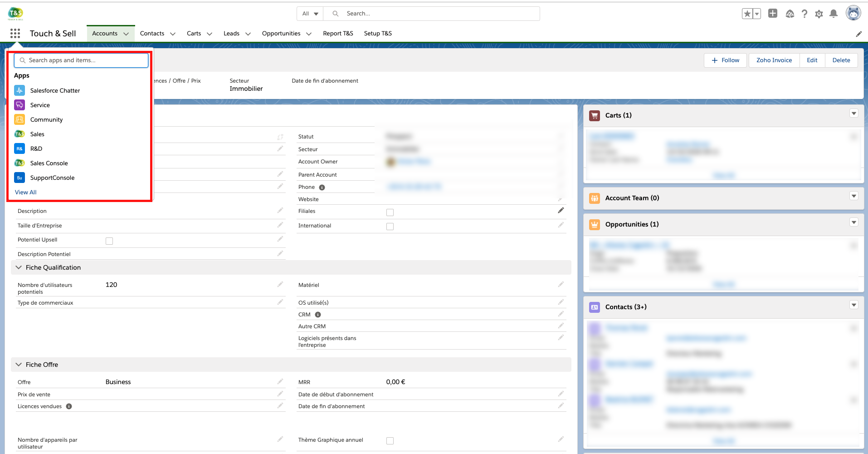
Task: Open the Opportunities tab dropdown chevron
Action: (x=309, y=34)
